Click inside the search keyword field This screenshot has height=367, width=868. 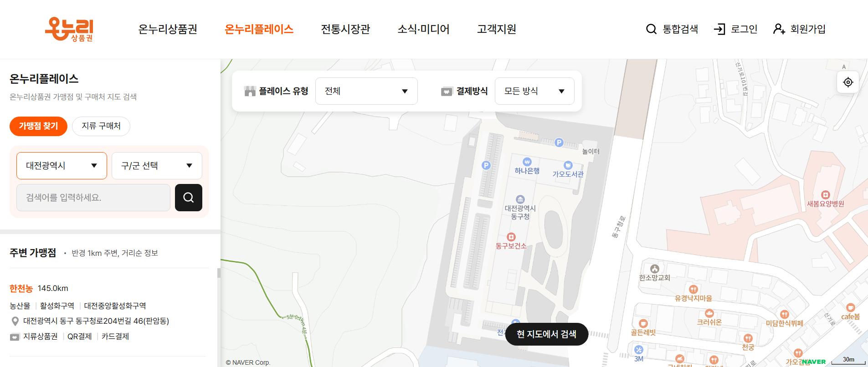tap(93, 198)
